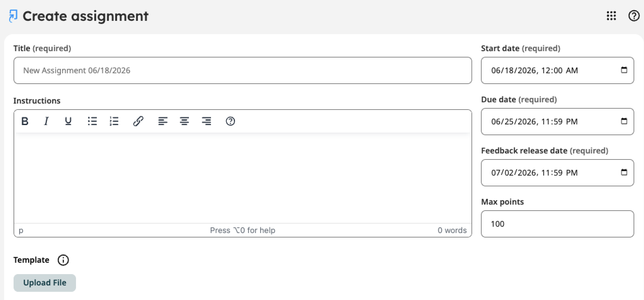644x300 pixels.
Task: Insert a bulleted list
Action: pyautogui.click(x=92, y=121)
